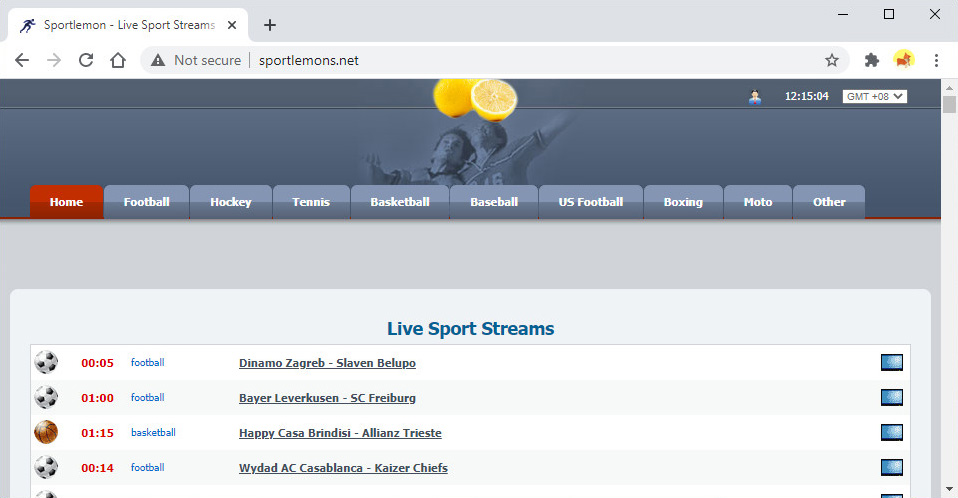
Task: Bookmark this page with the star
Action: pyautogui.click(x=832, y=60)
